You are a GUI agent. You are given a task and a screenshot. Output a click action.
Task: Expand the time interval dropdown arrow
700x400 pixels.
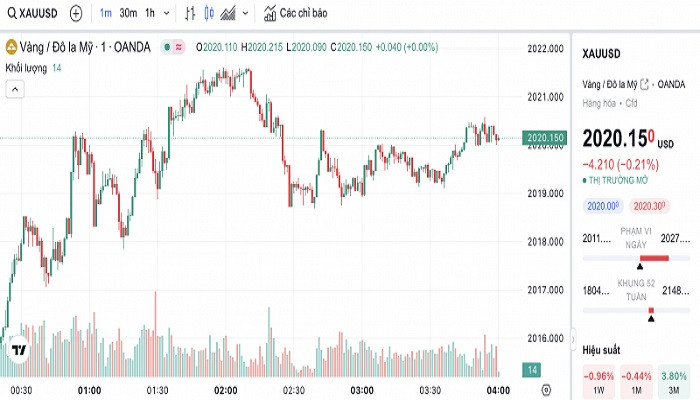(165, 14)
